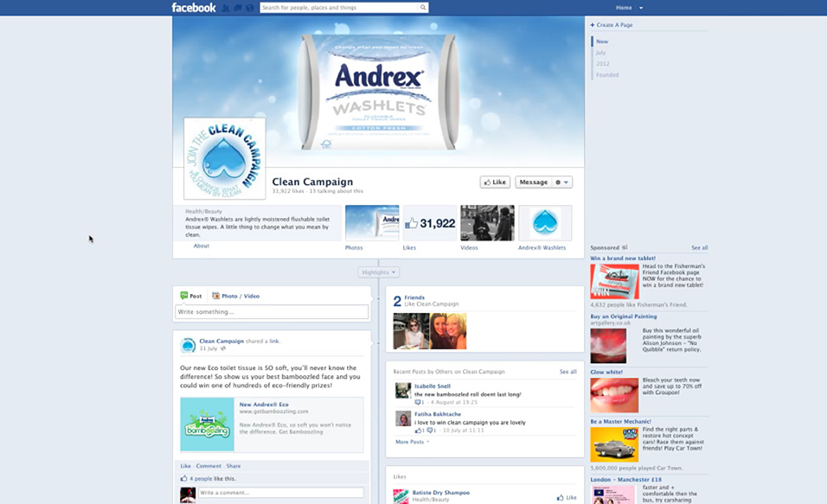Viewport: 827px width, 504px height.
Task: Open second friend photo of two women
Action: [x=448, y=331]
